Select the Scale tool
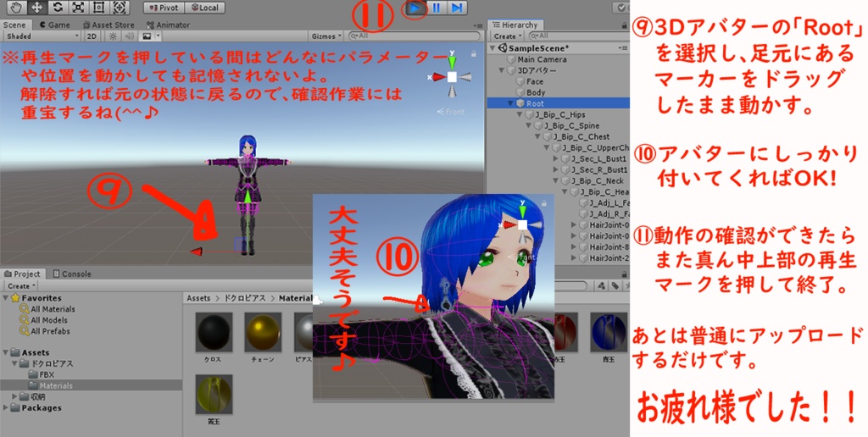Viewport: 868px width, 437px height. 78,7
